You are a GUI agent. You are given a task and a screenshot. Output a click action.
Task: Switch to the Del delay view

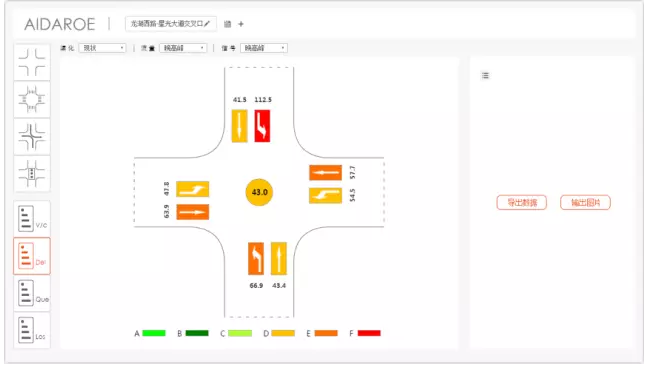click(x=32, y=256)
